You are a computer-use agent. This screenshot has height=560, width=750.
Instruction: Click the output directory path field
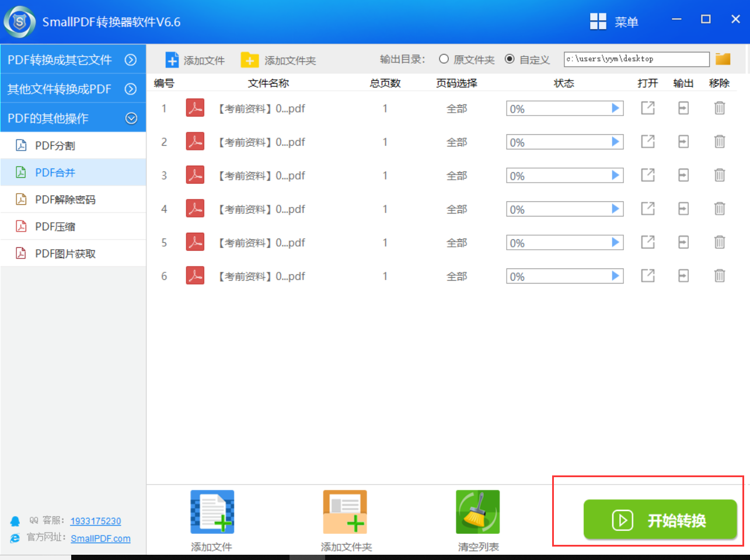click(636, 59)
